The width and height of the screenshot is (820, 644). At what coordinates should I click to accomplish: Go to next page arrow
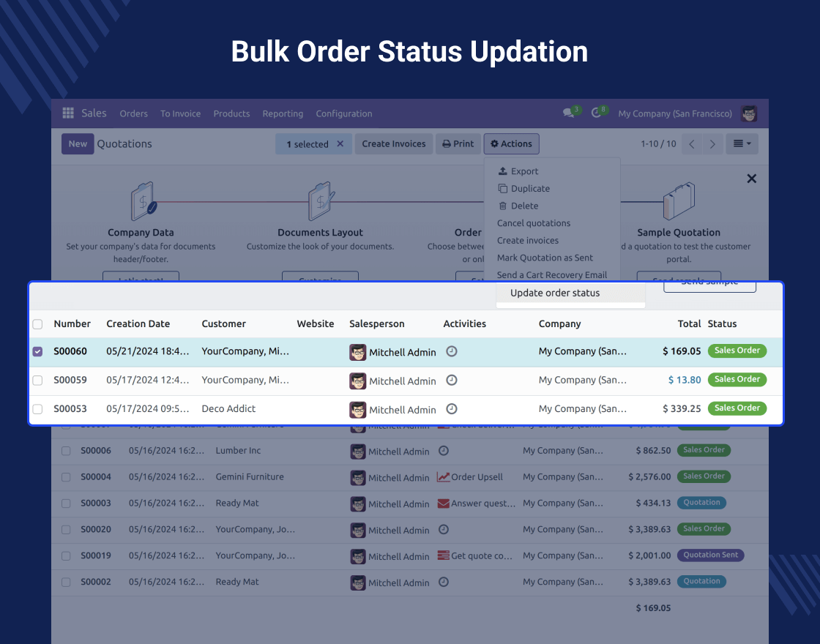712,143
